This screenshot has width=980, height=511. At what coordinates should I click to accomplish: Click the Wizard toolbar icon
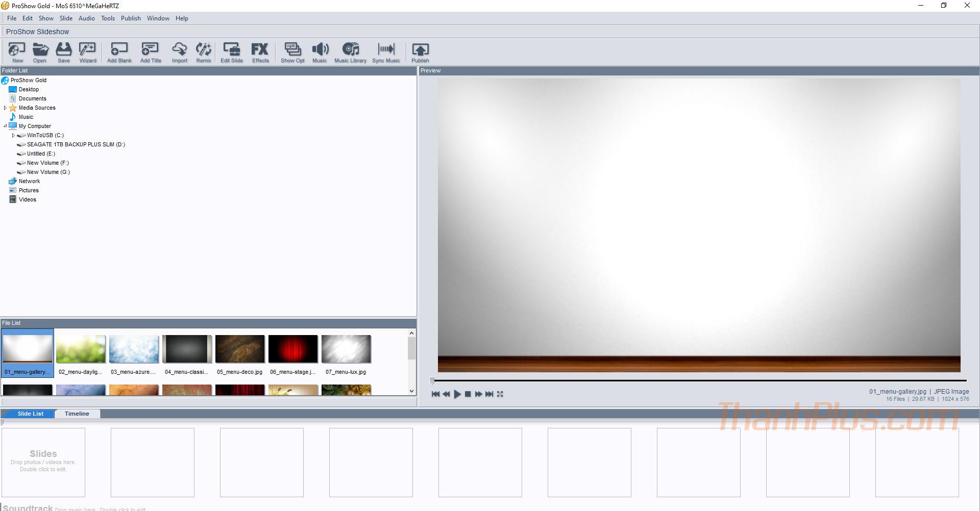click(87, 53)
